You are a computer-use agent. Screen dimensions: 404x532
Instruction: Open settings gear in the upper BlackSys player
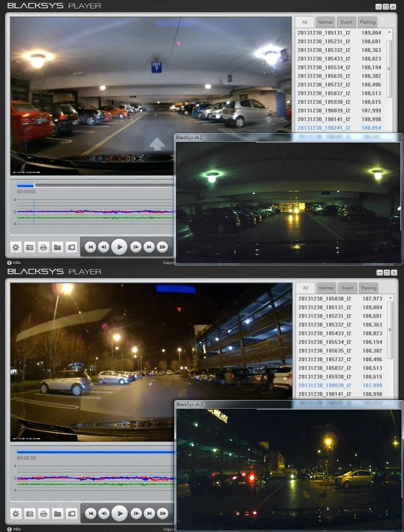click(16, 247)
